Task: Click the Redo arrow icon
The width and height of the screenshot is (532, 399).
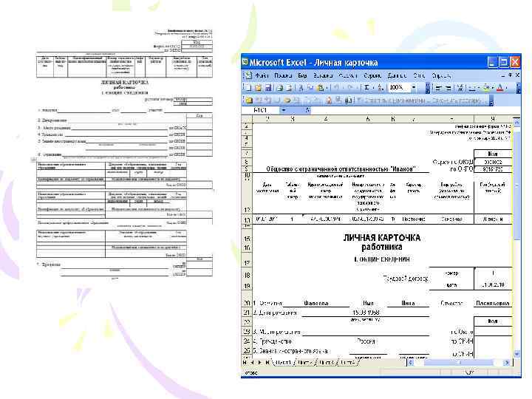Action: pos(351,87)
